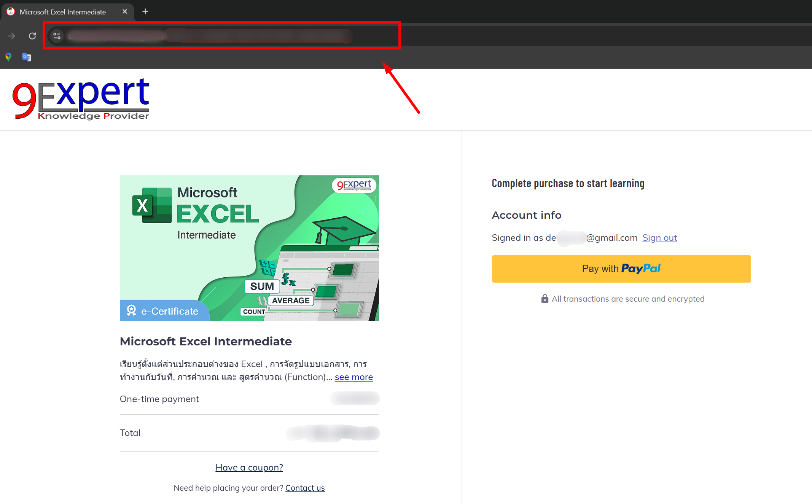
Task: Click the signed-in gmail address text
Action: [592, 238]
